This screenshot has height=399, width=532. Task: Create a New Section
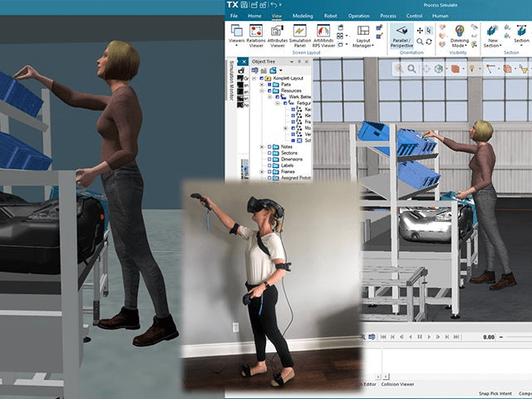493,36
